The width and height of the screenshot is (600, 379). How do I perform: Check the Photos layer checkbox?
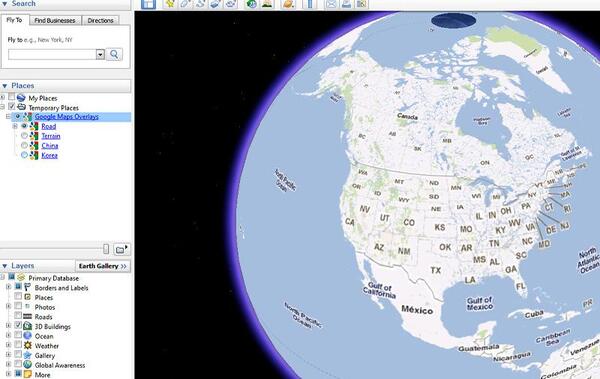[18, 306]
